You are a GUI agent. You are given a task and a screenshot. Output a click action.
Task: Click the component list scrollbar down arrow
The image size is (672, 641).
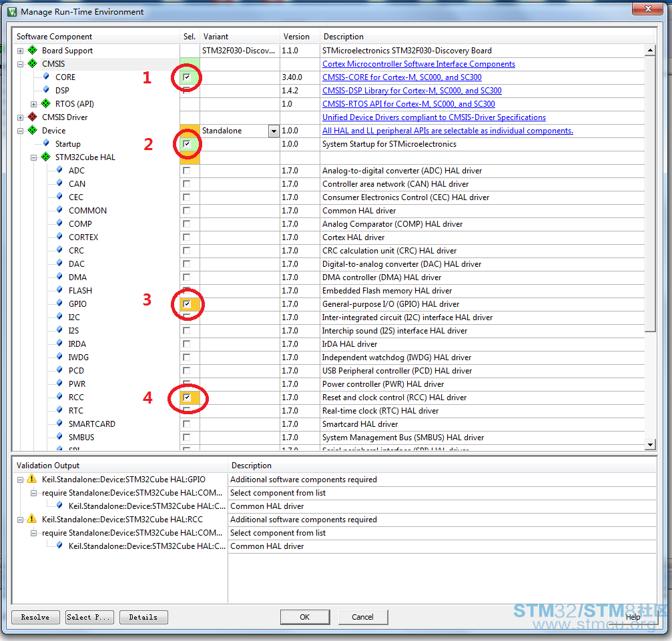(x=650, y=445)
